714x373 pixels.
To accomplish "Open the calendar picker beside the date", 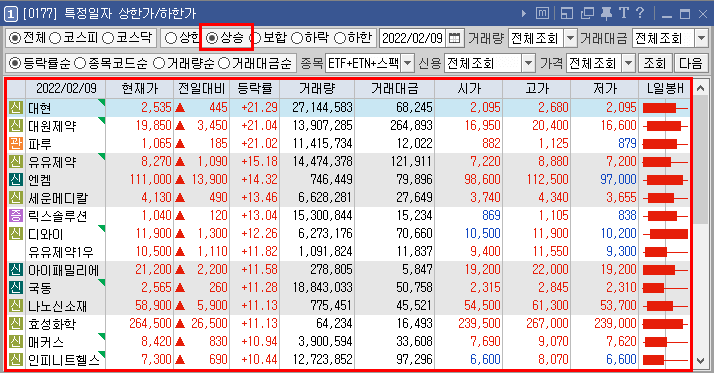I will (x=454, y=38).
